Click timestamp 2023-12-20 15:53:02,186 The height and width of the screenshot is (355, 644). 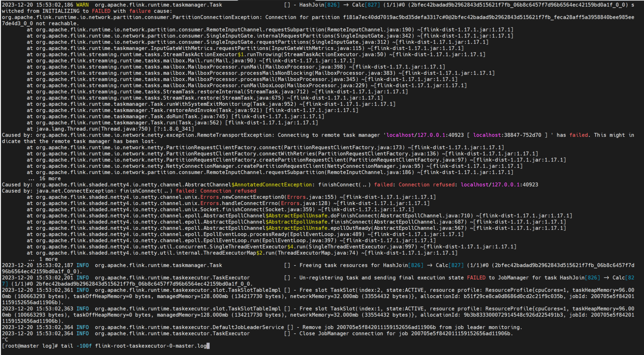click(x=38, y=5)
